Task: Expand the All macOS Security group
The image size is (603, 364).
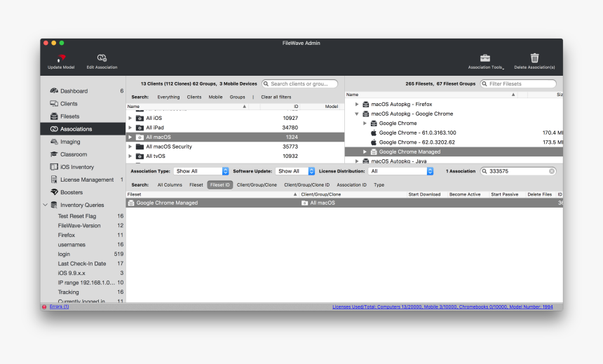Action: click(130, 147)
